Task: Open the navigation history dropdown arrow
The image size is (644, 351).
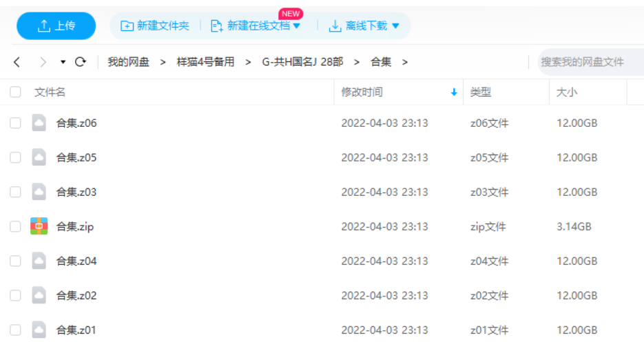Action: click(x=63, y=62)
